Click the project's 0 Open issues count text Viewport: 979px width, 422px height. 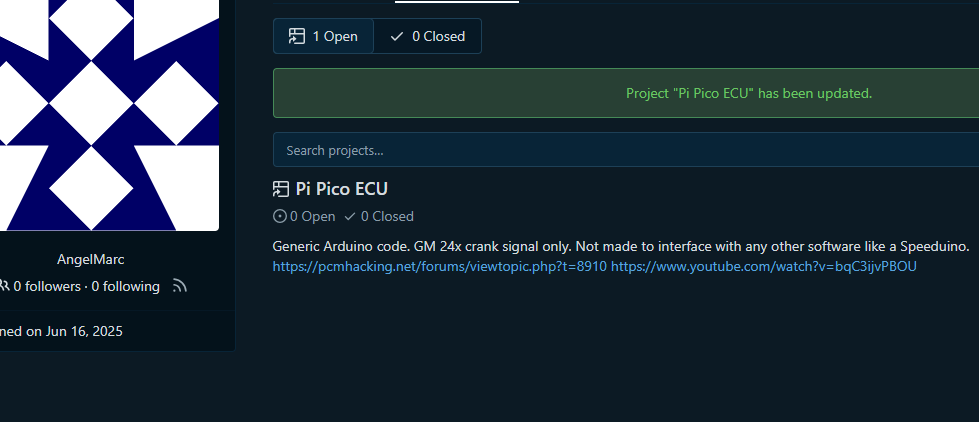312,217
